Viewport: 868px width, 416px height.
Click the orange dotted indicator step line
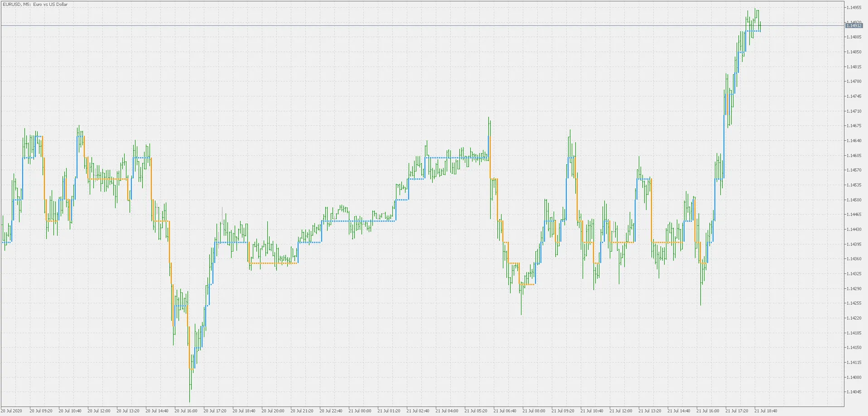(x=272, y=263)
